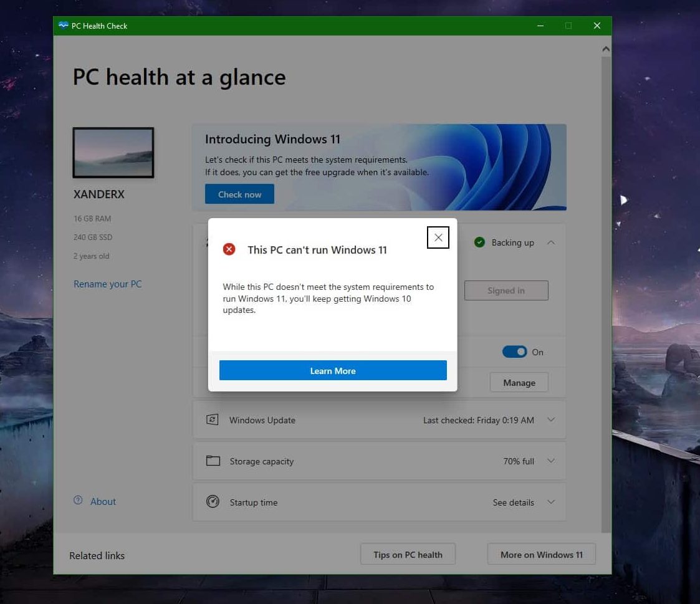Open Rename your PC link

pos(108,284)
